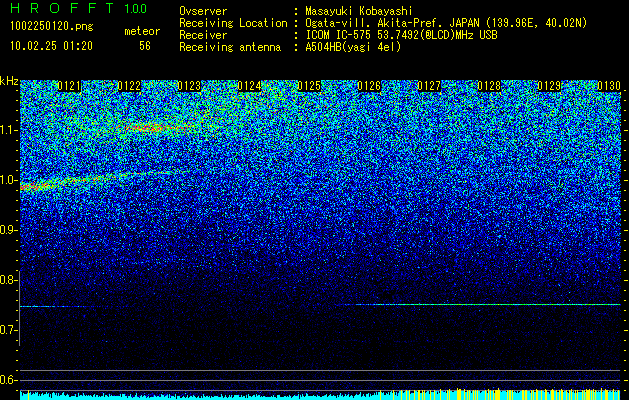Click the kHz axis unit label
This screenshot has width=629, height=400.
(x=9, y=81)
